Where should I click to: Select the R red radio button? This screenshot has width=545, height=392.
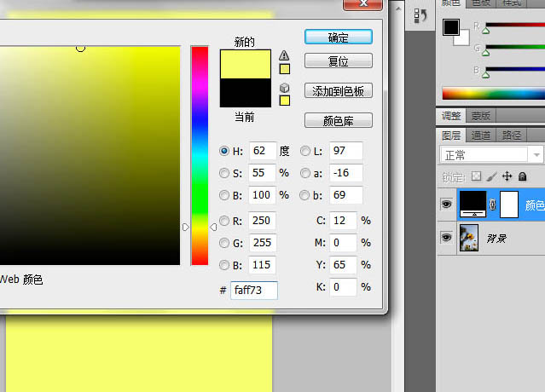coord(224,222)
